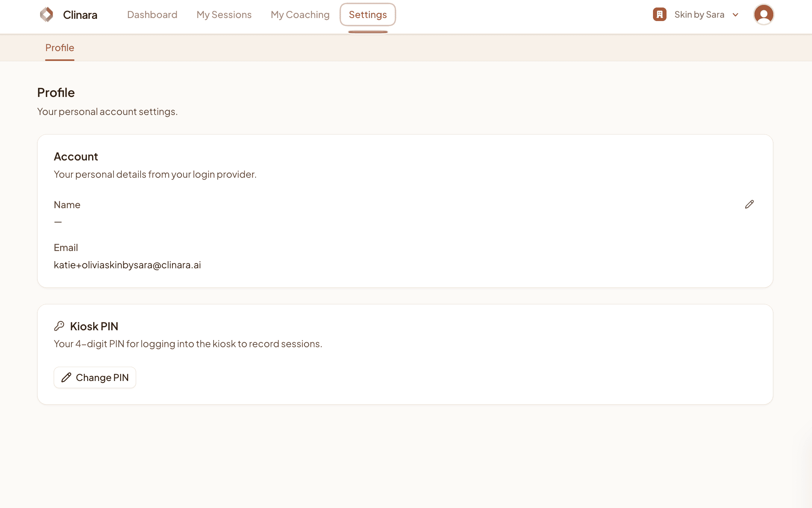Click the 4-digit PIN description text
812x508 pixels.
(188, 344)
